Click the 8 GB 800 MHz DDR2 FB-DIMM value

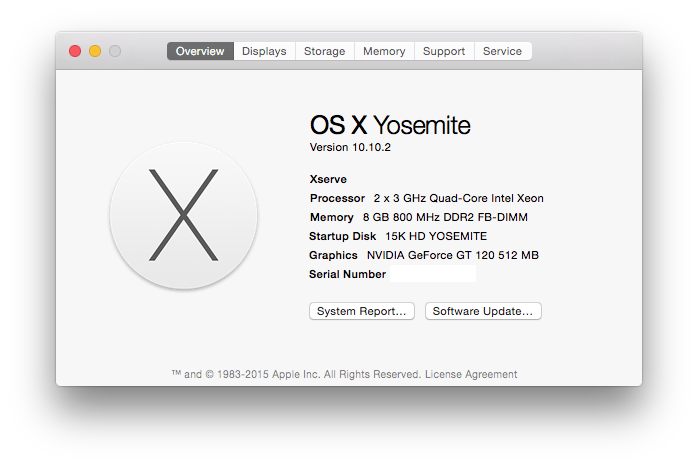click(x=445, y=217)
